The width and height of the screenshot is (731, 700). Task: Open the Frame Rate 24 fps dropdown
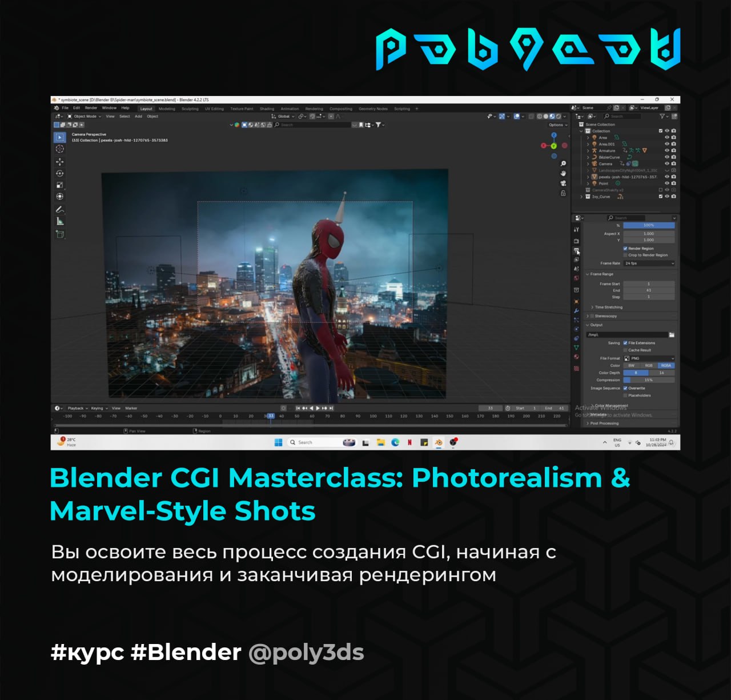point(649,263)
